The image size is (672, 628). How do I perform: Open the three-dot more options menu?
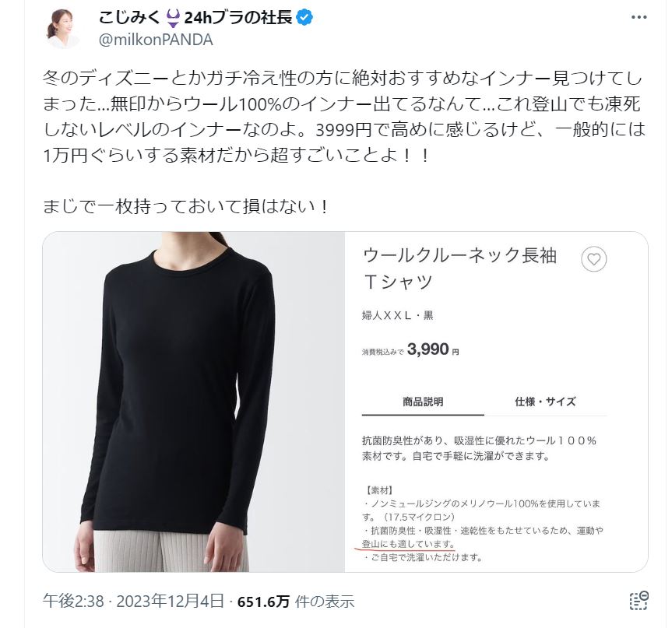pos(639,18)
